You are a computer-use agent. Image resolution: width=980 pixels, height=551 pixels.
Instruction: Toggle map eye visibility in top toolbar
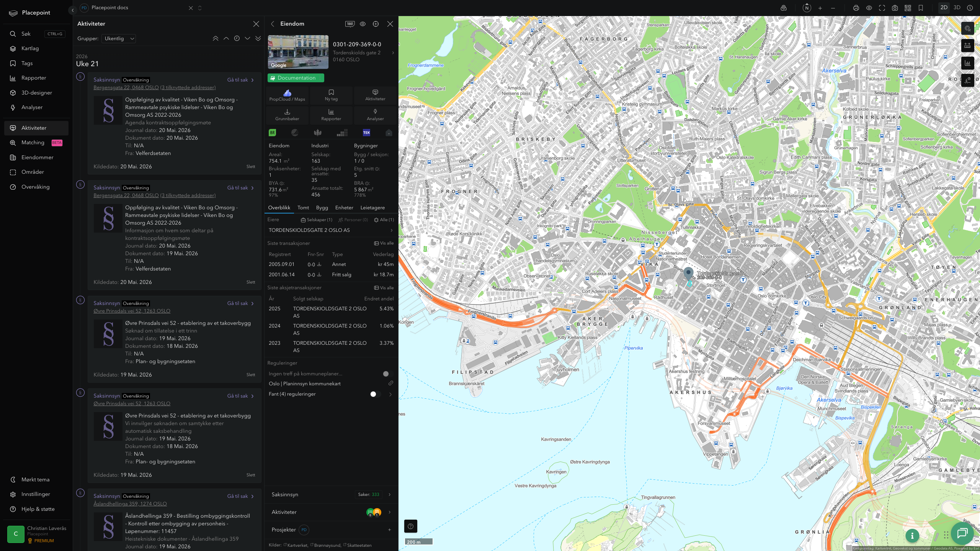(x=869, y=8)
